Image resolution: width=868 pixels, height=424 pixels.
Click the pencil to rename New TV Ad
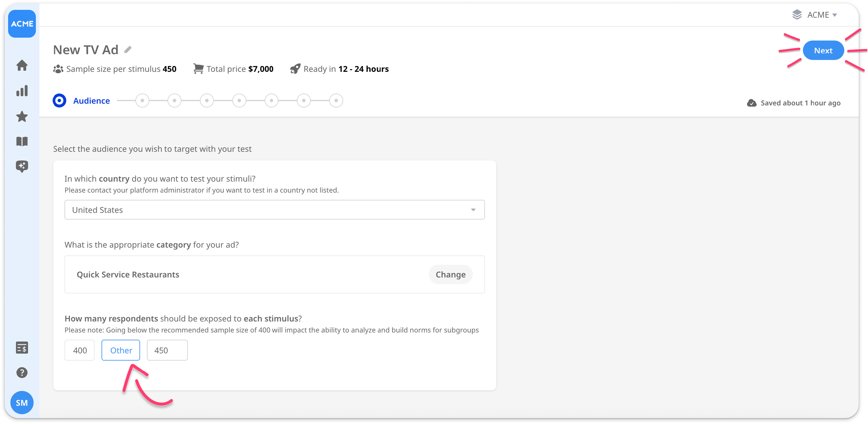point(128,50)
